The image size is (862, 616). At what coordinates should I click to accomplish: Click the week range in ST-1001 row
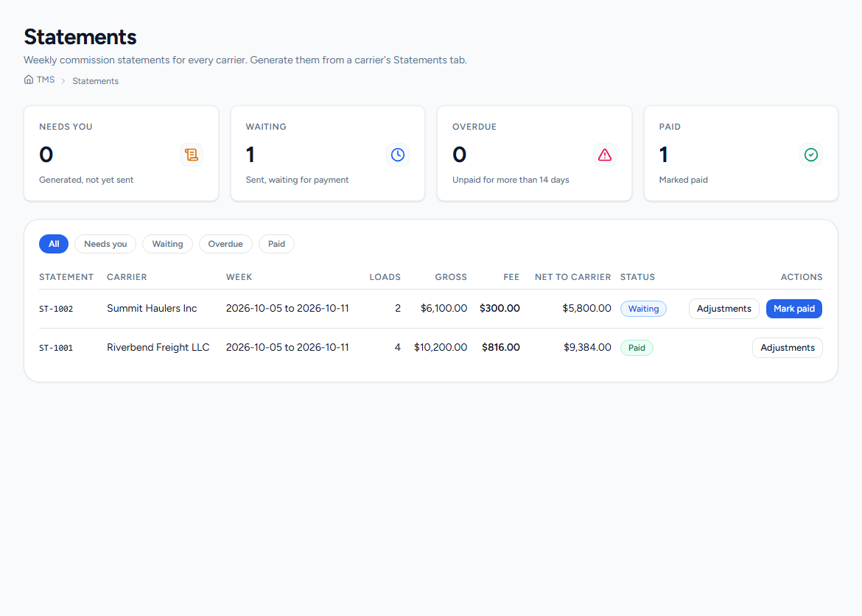(x=287, y=347)
